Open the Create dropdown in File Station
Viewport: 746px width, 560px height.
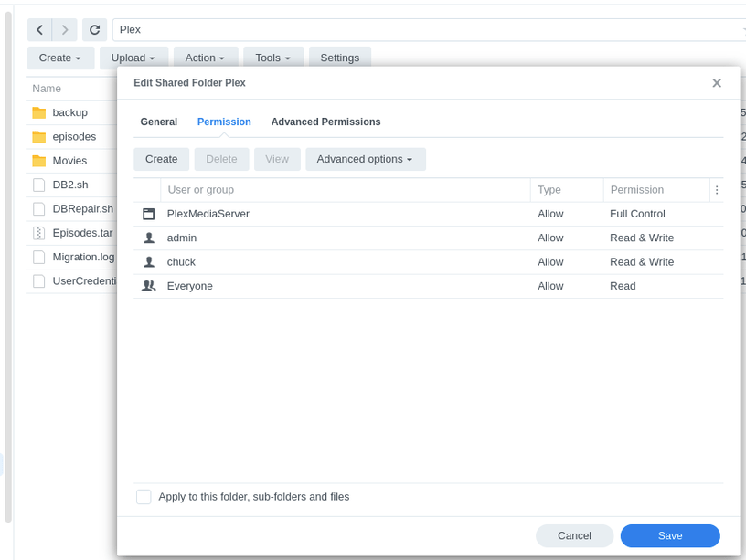click(x=60, y=58)
